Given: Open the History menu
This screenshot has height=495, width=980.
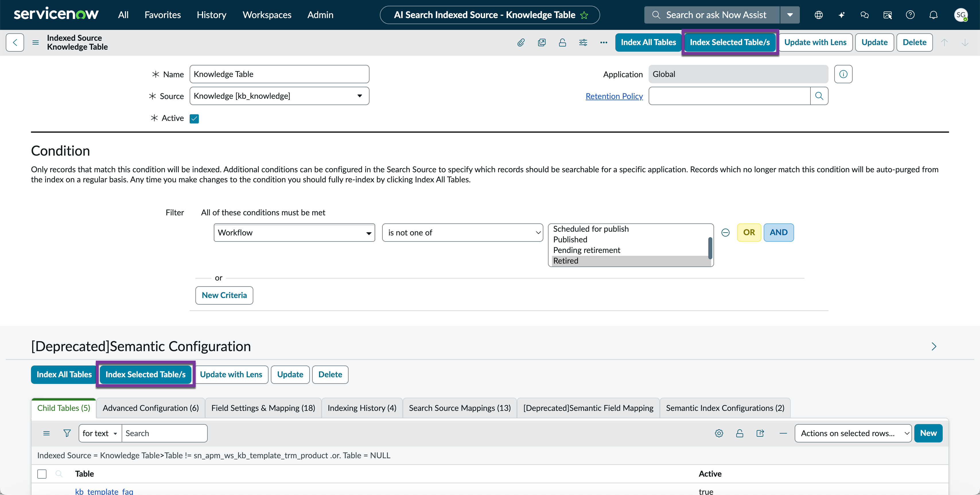Looking at the screenshot, I should coord(211,15).
